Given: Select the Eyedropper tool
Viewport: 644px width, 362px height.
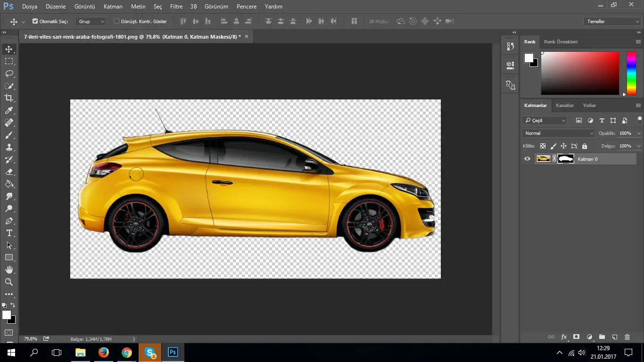Looking at the screenshot, I should tap(8, 110).
